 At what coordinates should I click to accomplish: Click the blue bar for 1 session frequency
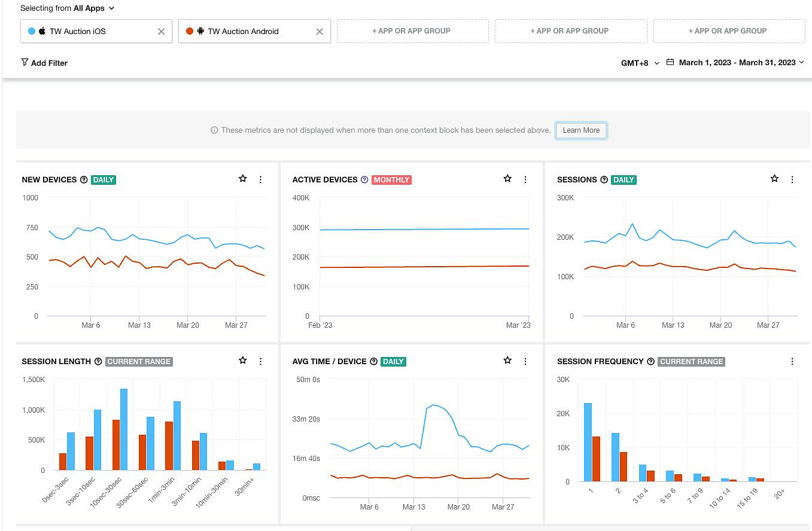pyautogui.click(x=588, y=442)
